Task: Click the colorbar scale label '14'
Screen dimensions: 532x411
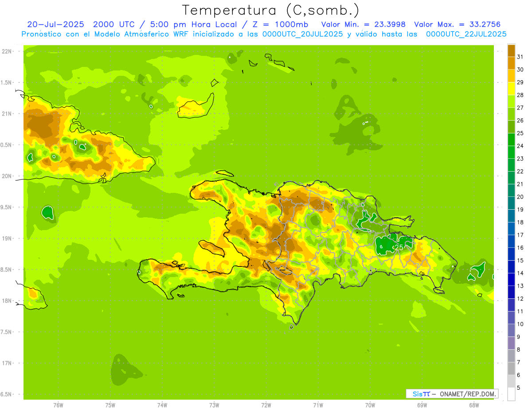Action: pos(520,273)
